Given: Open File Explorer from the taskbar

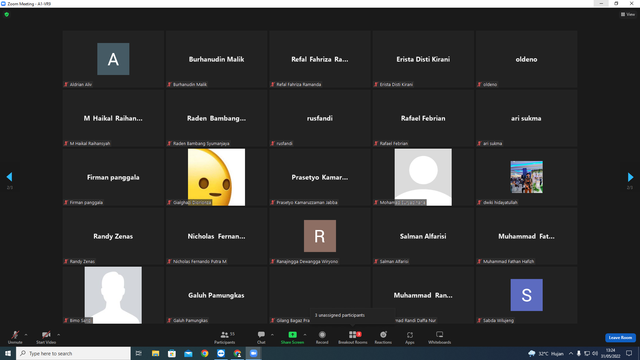Looking at the screenshot, I should [x=156, y=353].
